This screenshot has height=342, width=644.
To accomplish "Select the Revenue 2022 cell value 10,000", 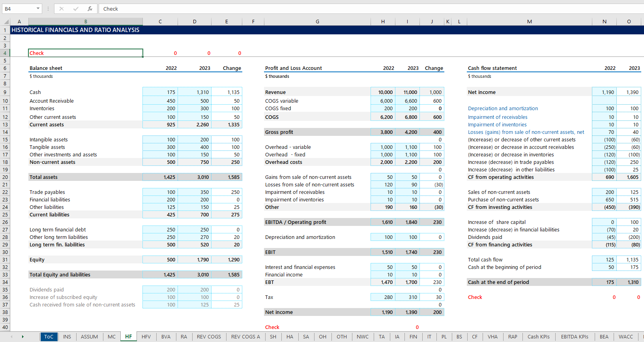I will [383, 92].
